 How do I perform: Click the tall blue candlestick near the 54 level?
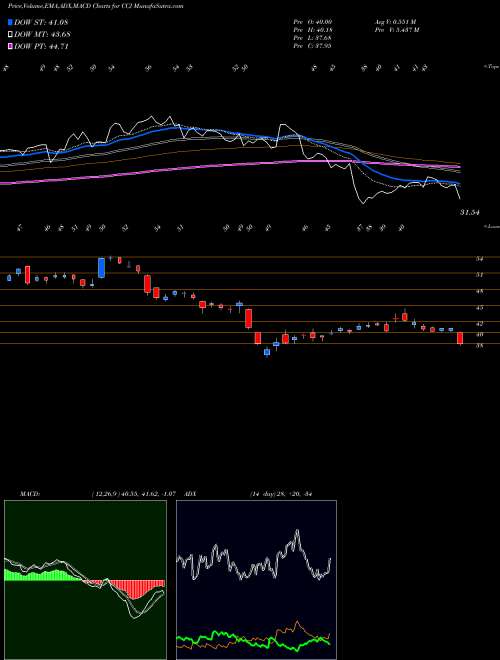click(x=101, y=268)
